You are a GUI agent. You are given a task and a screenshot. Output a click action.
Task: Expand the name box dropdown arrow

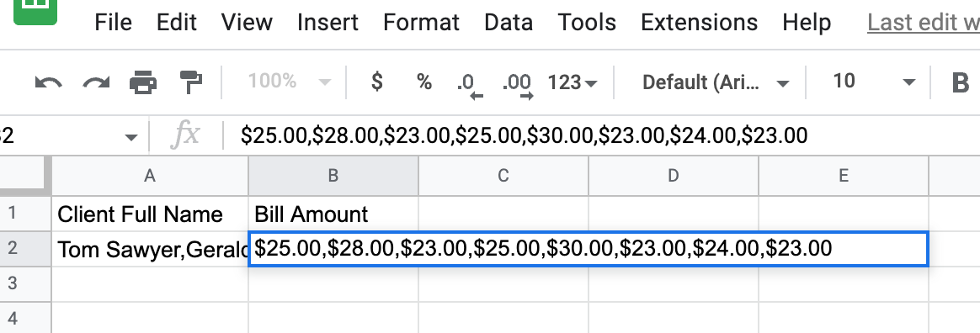click(x=130, y=137)
